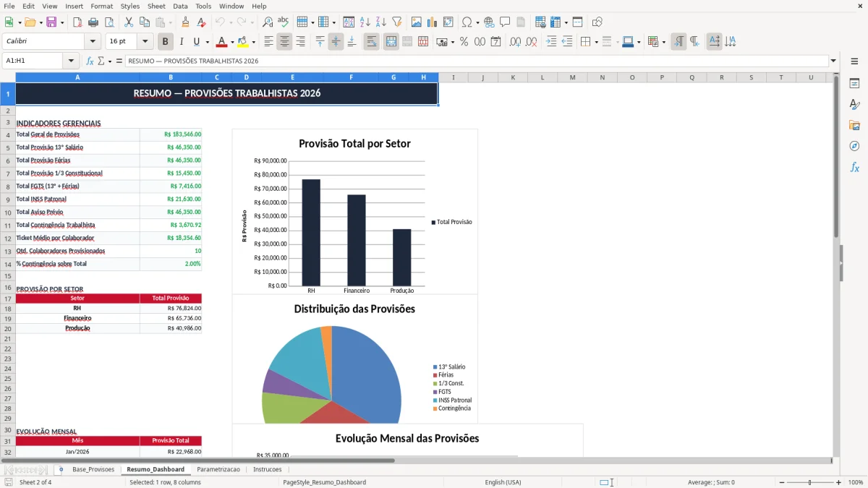Toggle Underline formatting

(197, 42)
